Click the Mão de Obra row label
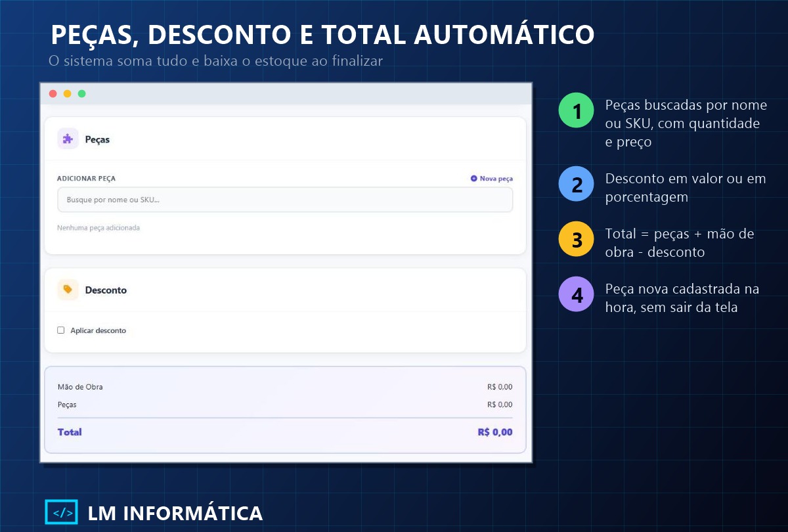Image resolution: width=788 pixels, height=532 pixels. [x=80, y=387]
